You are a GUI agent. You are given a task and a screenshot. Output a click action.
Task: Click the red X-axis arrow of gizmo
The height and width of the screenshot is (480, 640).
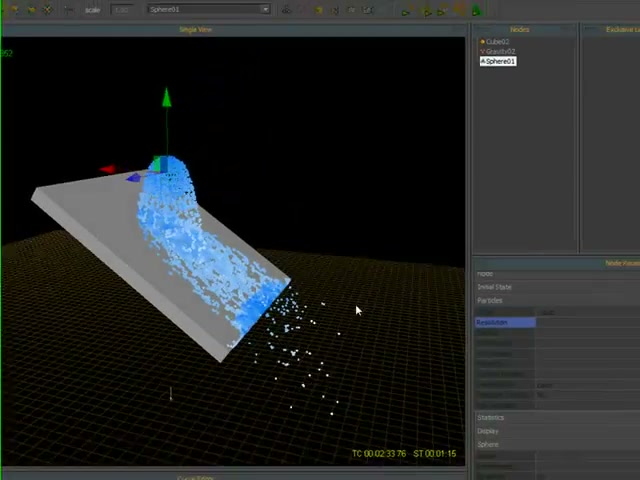tap(108, 169)
